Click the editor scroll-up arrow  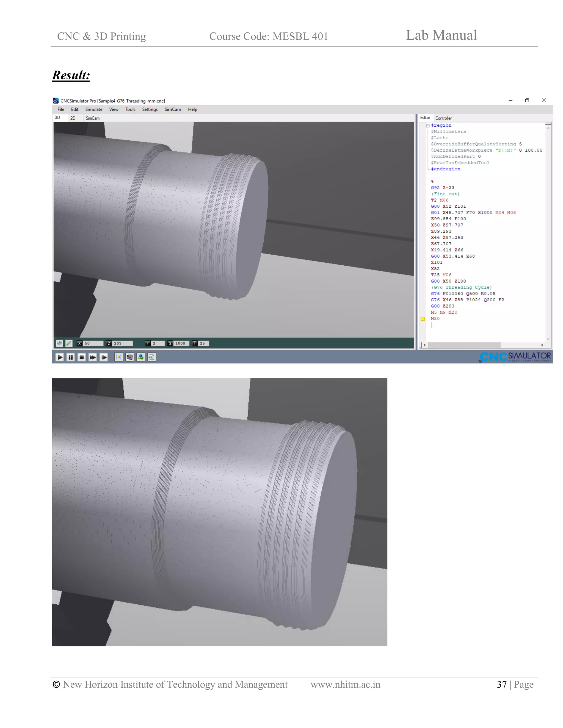click(x=548, y=128)
